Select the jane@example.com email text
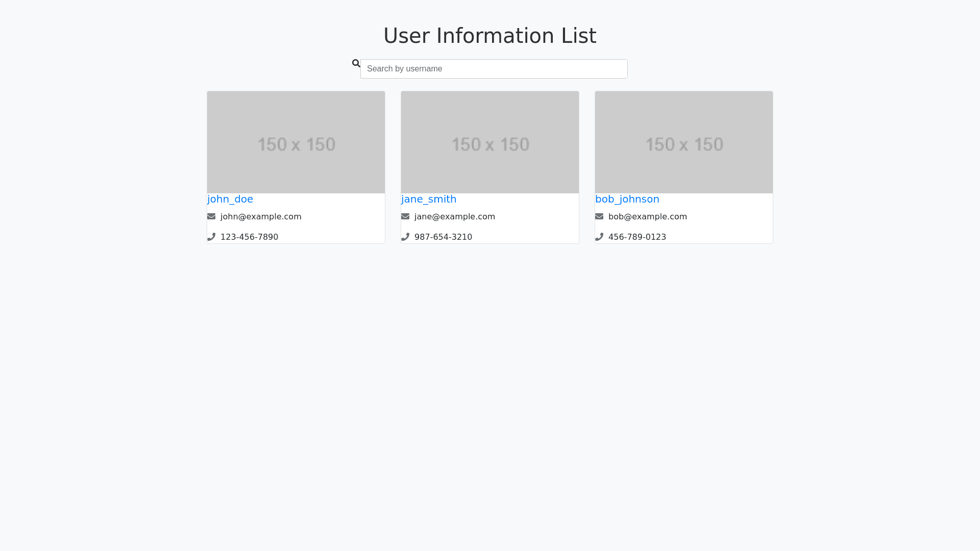Screen dimensions: 980x551 454,217
